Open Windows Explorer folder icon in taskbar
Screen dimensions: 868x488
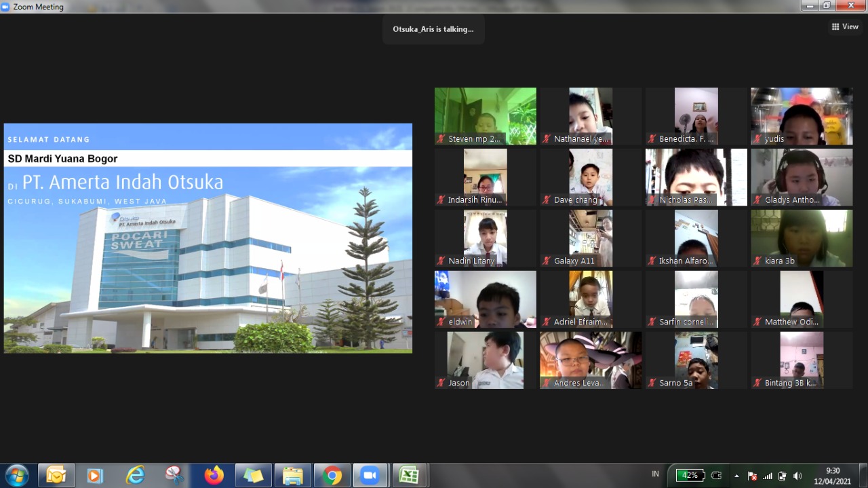click(292, 476)
